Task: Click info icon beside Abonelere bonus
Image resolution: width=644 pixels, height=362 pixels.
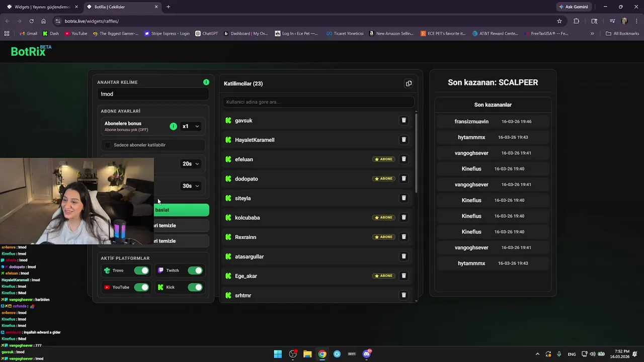Action: [174, 126]
